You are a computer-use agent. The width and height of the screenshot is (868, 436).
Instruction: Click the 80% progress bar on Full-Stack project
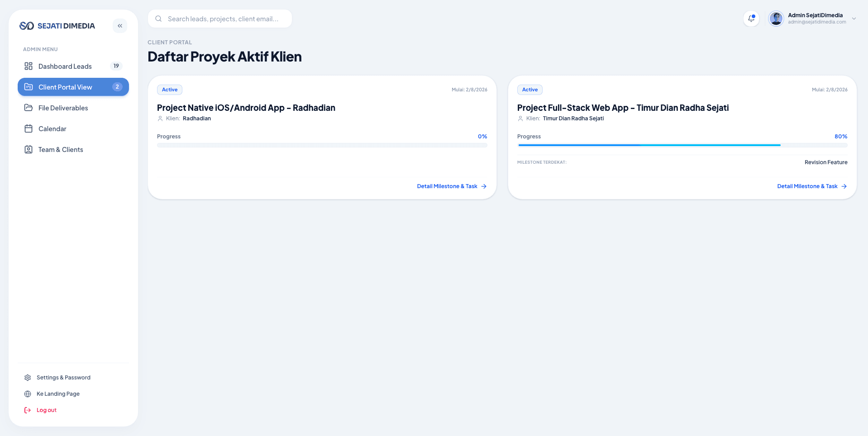(682, 145)
